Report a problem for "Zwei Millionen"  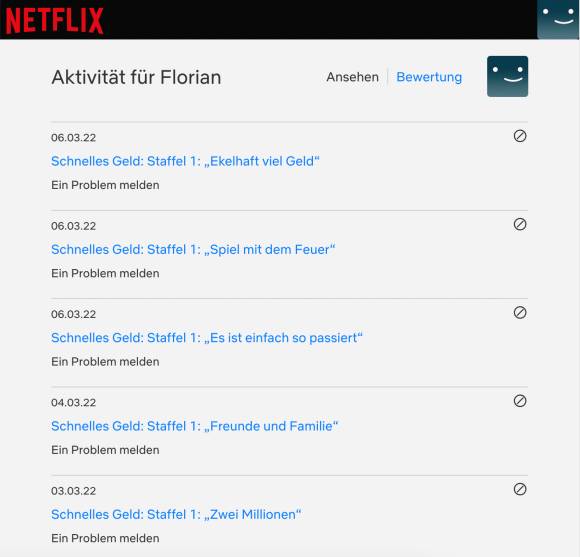(105, 539)
